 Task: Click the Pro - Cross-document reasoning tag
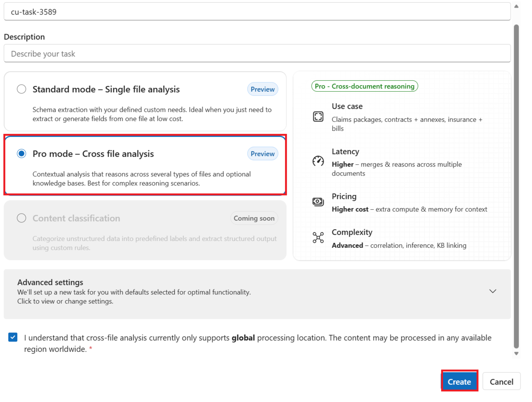click(364, 86)
